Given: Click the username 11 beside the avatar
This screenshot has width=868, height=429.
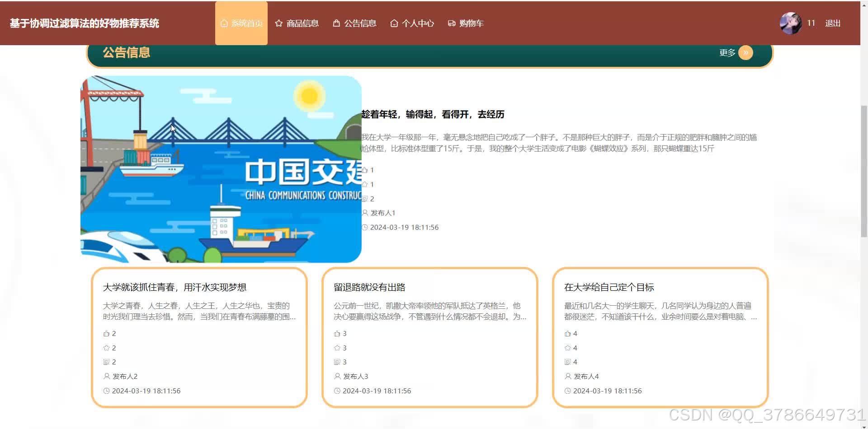Looking at the screenshot, I should coord(811,23).
